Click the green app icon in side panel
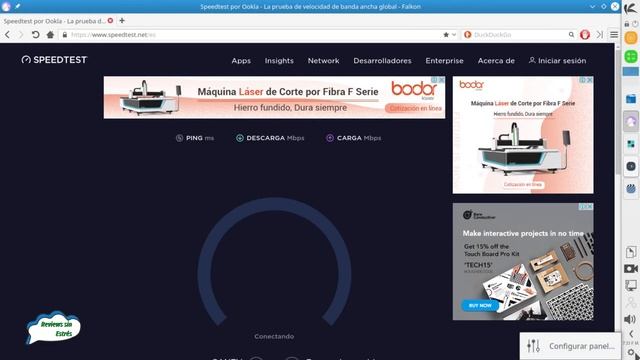 (x=631, y=56)
